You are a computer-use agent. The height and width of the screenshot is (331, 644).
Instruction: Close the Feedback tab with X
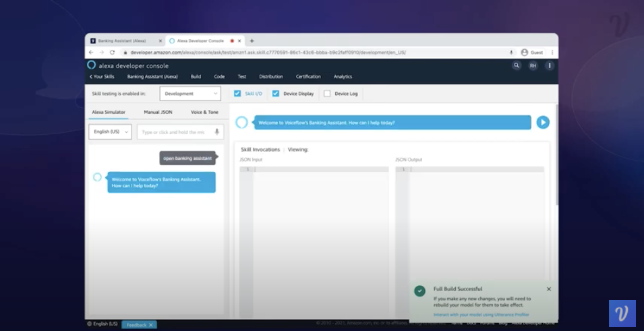(x=151, y=325)
